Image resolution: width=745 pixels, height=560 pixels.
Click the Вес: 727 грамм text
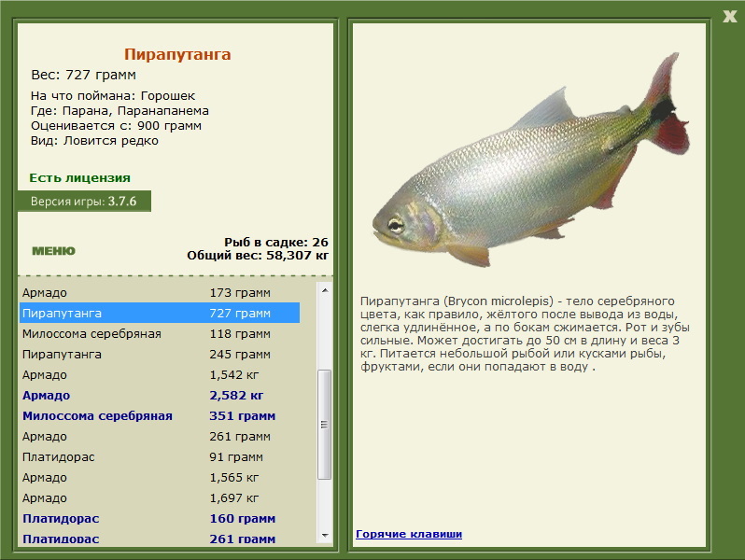(x=84, y=75)
